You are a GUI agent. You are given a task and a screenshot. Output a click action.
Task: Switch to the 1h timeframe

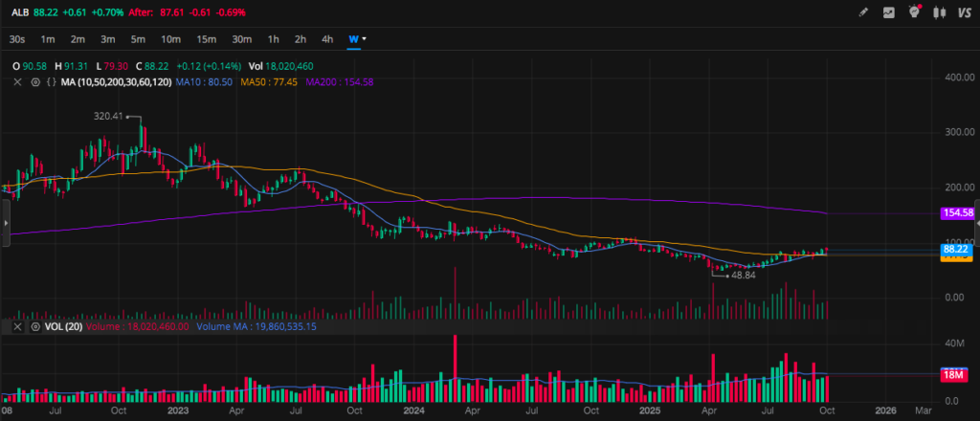pyautogui.click(x=273, y=39)
